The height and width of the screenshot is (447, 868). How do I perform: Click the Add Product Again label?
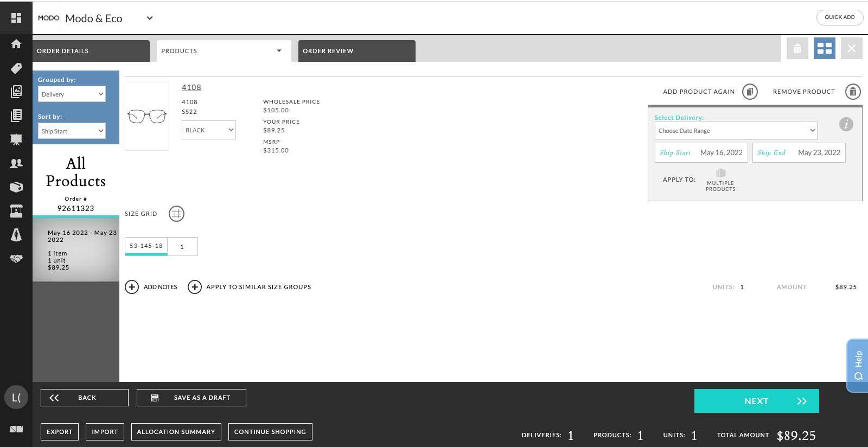pos(699,92)
